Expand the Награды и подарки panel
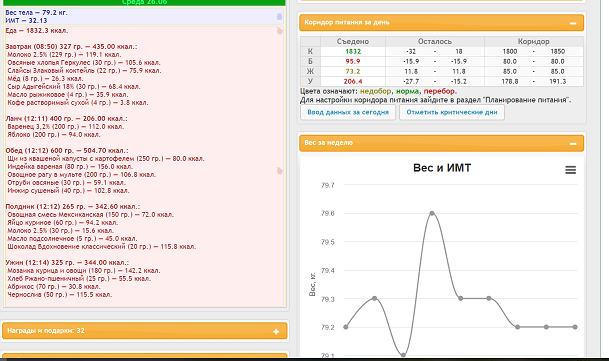Image resolution: width=609 pixels, height=361 pixels. pyautogui.click(x=276, y=331)
